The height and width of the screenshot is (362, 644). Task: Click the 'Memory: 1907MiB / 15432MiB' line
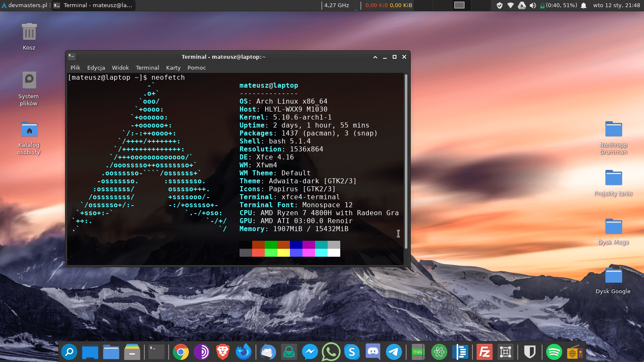click(x=294, y=229)
